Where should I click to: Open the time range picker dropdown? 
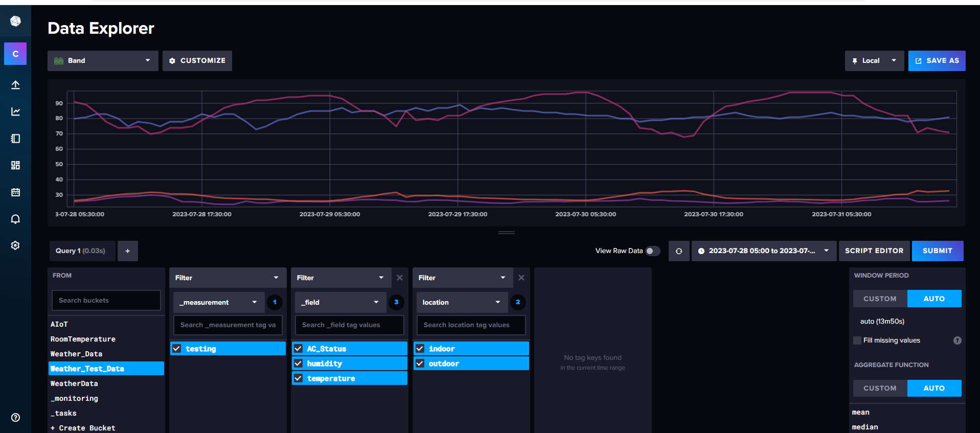(763, 251)
